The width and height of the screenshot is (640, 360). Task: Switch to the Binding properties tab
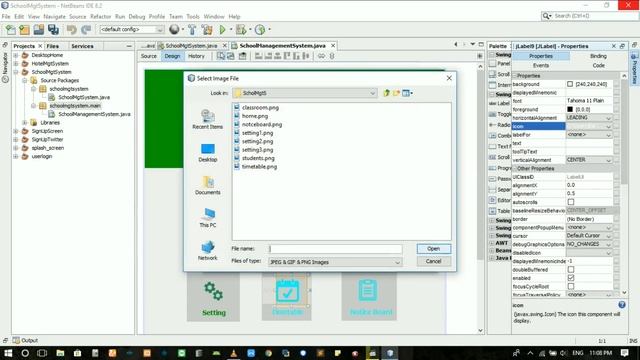tap(598, 56)
